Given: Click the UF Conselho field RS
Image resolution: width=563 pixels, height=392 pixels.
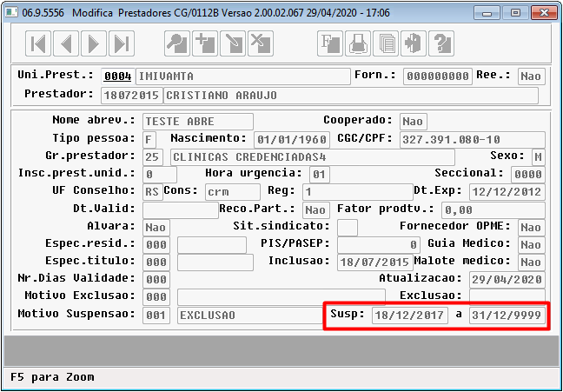Looking at the screenshot, I should pos(153,192).
